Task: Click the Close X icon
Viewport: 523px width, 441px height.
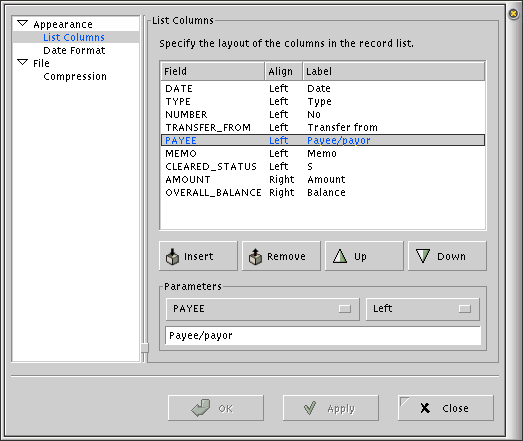Action: coord(425,408)
